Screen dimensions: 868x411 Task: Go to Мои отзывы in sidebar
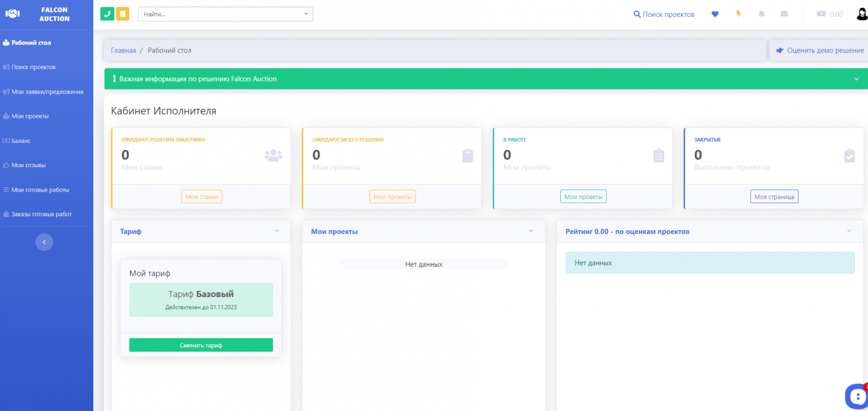click(28, 165)
